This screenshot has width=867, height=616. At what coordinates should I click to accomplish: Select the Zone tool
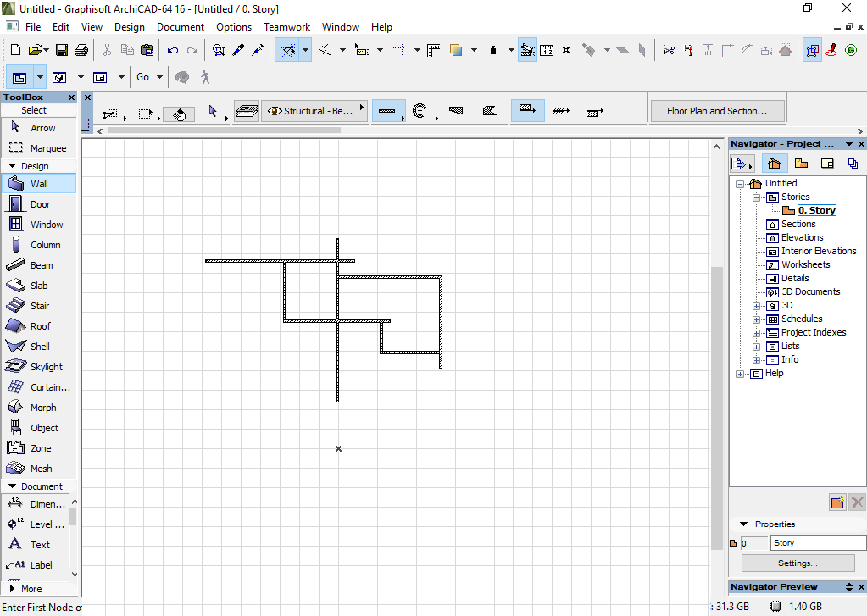tap(40, 448)
